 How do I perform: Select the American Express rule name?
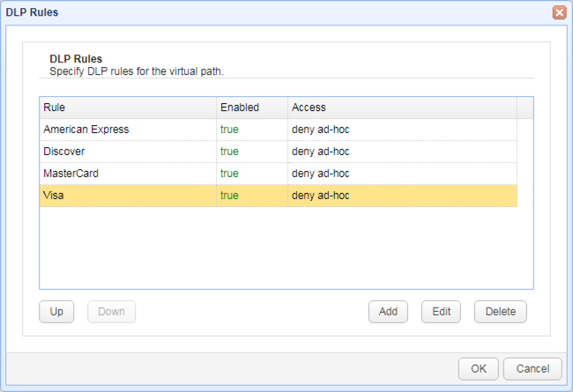point(86,129)
